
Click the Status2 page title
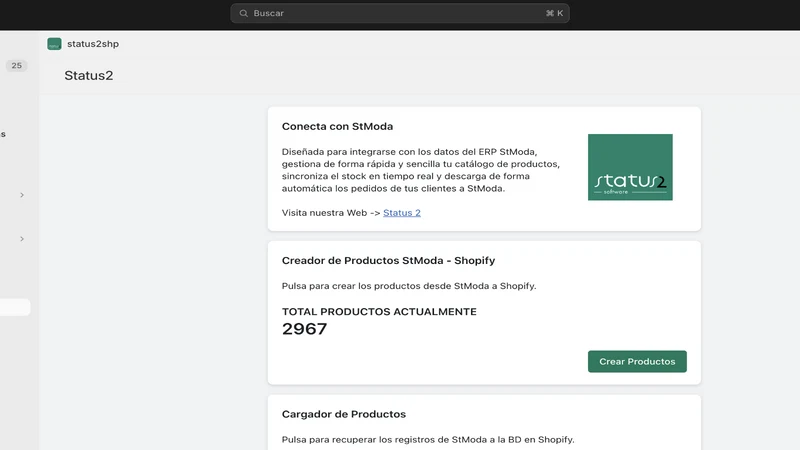(89, 76)
